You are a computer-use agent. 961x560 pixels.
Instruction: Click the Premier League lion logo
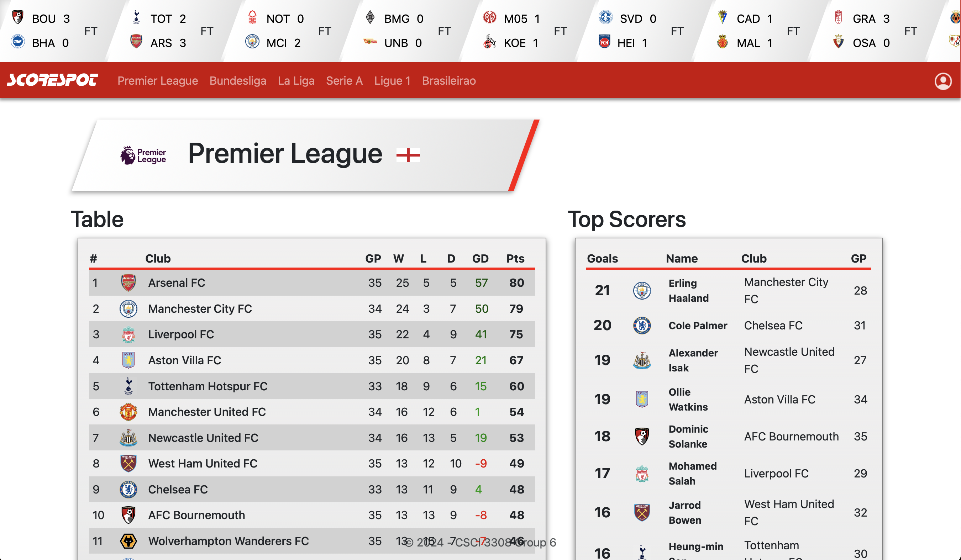[x=143, y=155]
